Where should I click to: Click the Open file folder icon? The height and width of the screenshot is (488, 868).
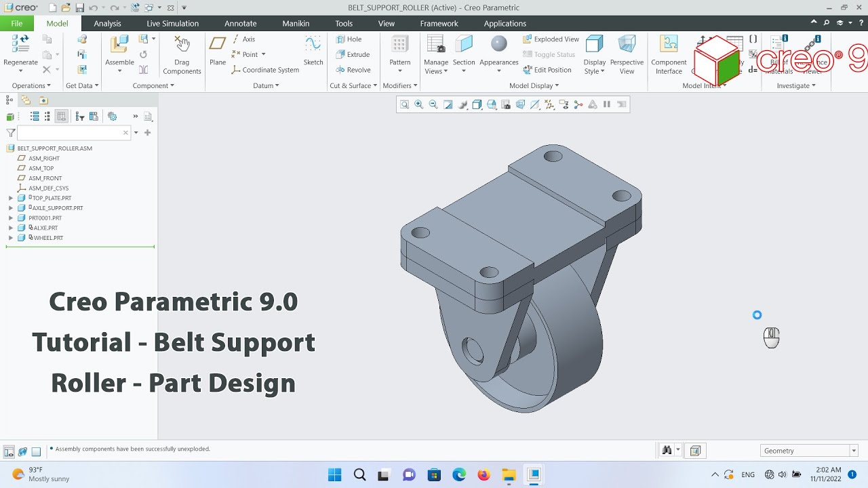tap(66, 8)
